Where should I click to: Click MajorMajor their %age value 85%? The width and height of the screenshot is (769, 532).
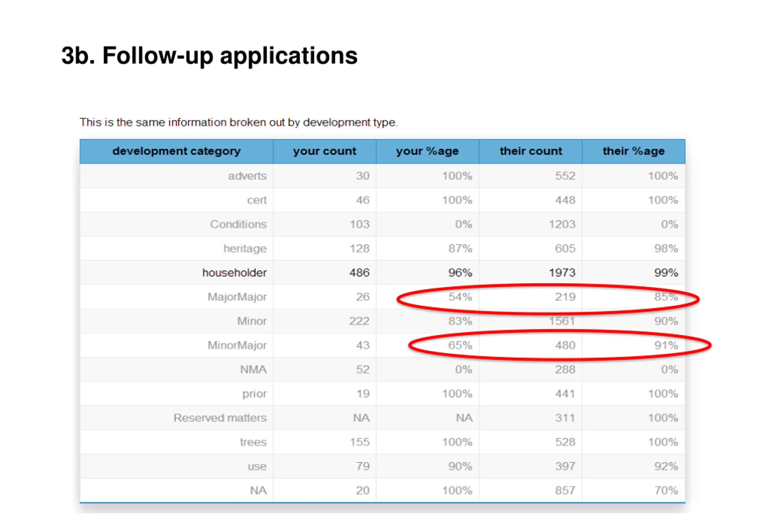pyautogui.click(x=666, y=297)
